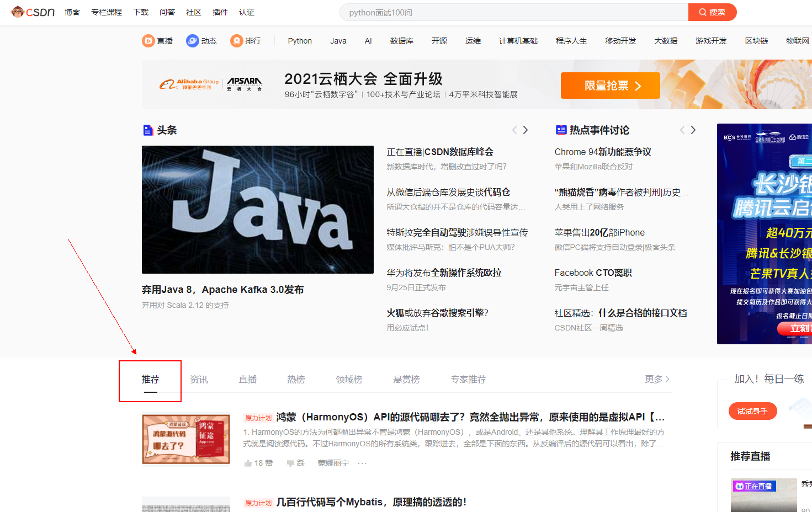The image size is (812, 512).
Task: Click the 热点事件讨论 panel icon
Action: [561, 130]
